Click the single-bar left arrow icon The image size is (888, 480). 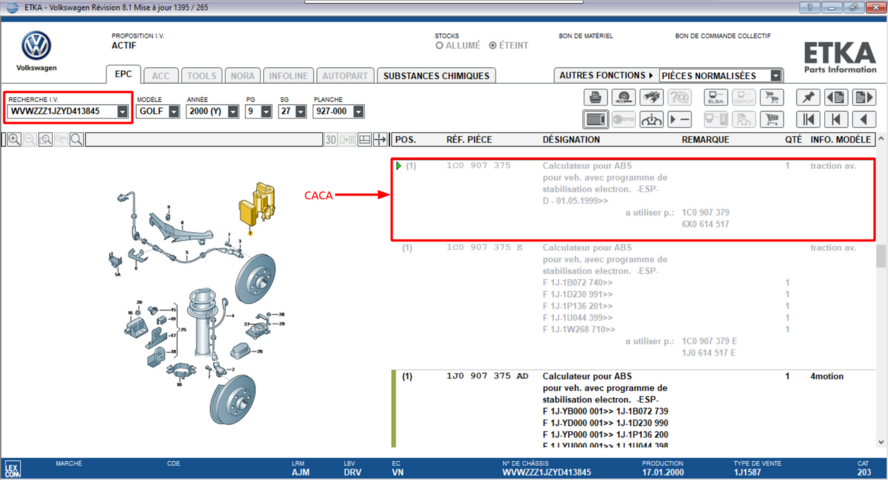(x=836, y=119)
